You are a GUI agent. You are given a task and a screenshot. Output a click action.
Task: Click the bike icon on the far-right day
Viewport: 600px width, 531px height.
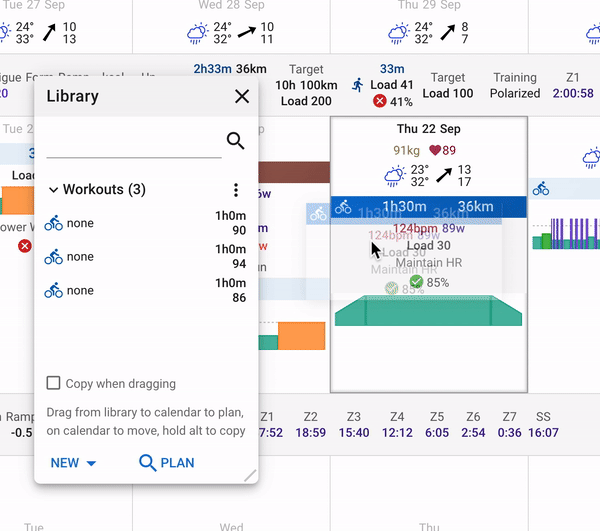click(x=541, y=188)
